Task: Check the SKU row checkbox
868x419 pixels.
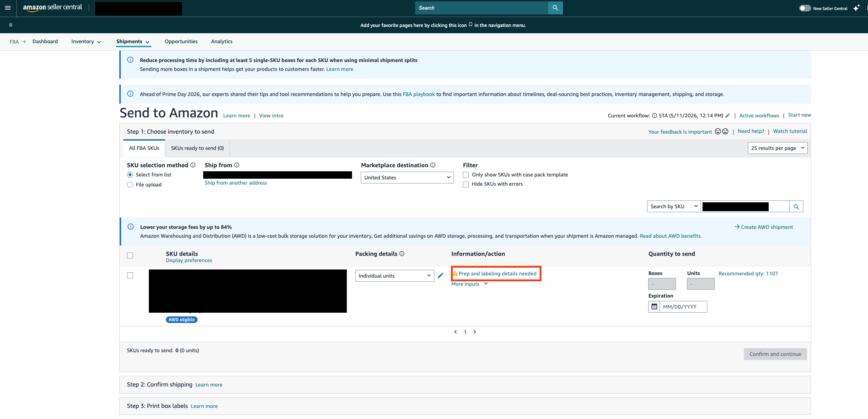Action: (130, 275)
